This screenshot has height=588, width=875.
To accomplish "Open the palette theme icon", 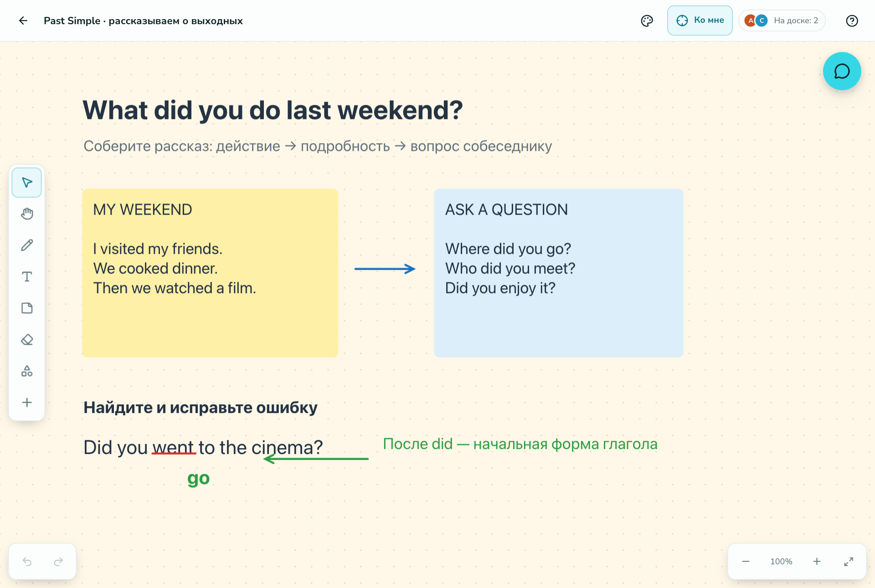I will 647,21.
